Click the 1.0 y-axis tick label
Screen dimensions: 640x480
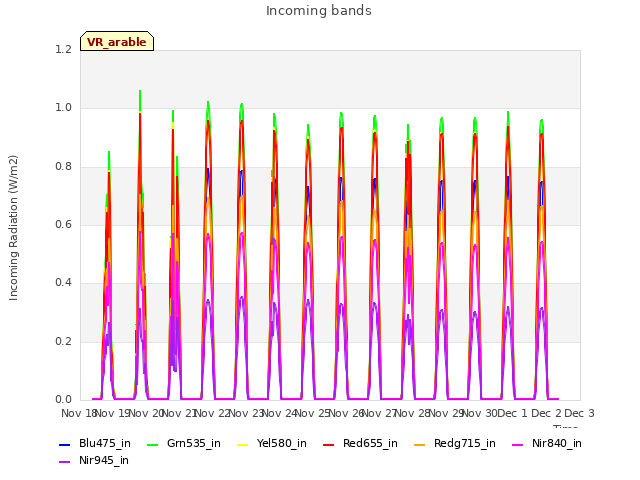point(63,108)
